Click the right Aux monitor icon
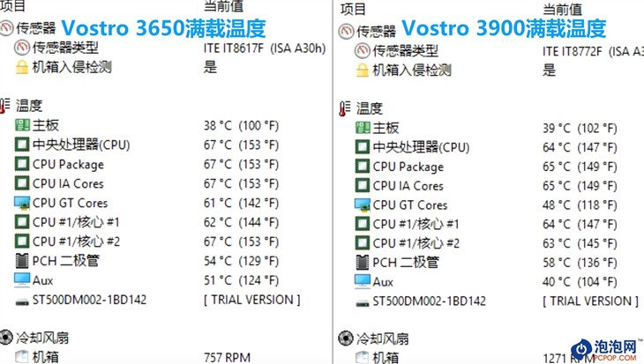644x364 pixels. click(x=363, y=281)
